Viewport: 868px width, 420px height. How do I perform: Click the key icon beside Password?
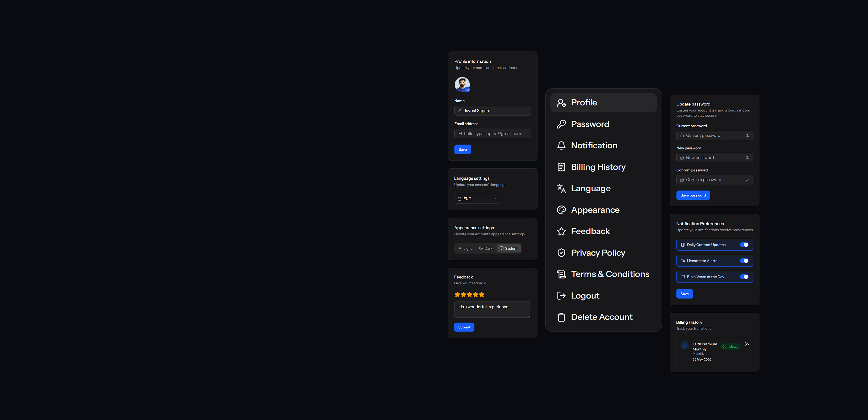[x=561, y=124]
